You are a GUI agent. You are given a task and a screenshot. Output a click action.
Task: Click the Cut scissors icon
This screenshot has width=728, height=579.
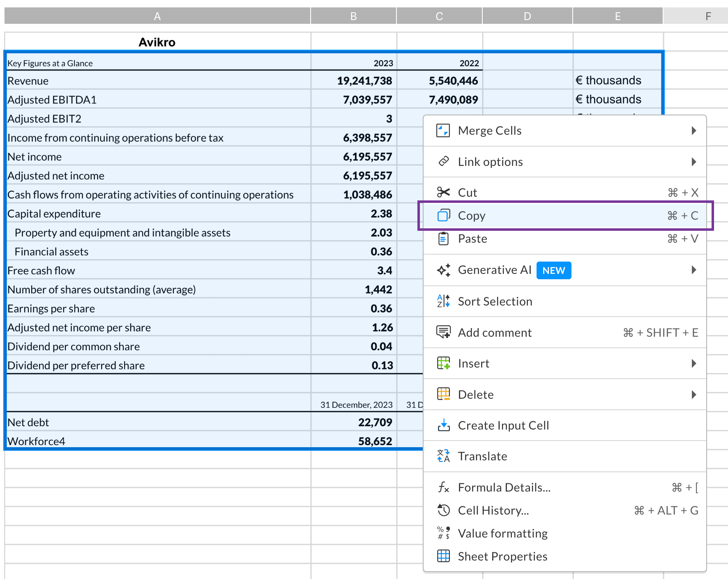tap(443, 192)
